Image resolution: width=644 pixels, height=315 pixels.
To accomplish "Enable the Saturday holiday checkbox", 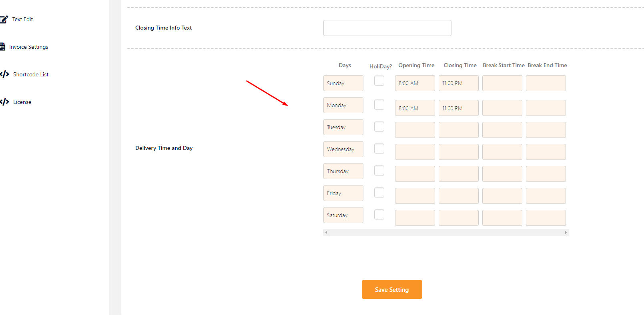I will point(379,215).
